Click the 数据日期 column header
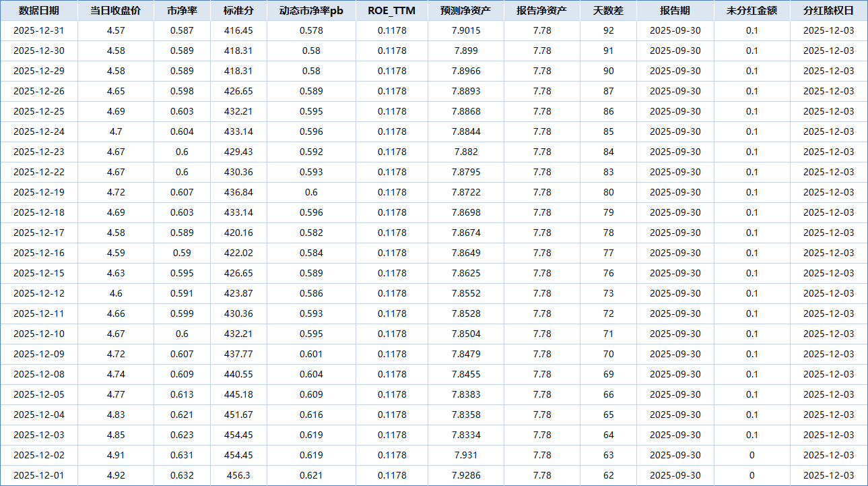Screen dimensions: 868x486 coord(39,11)
